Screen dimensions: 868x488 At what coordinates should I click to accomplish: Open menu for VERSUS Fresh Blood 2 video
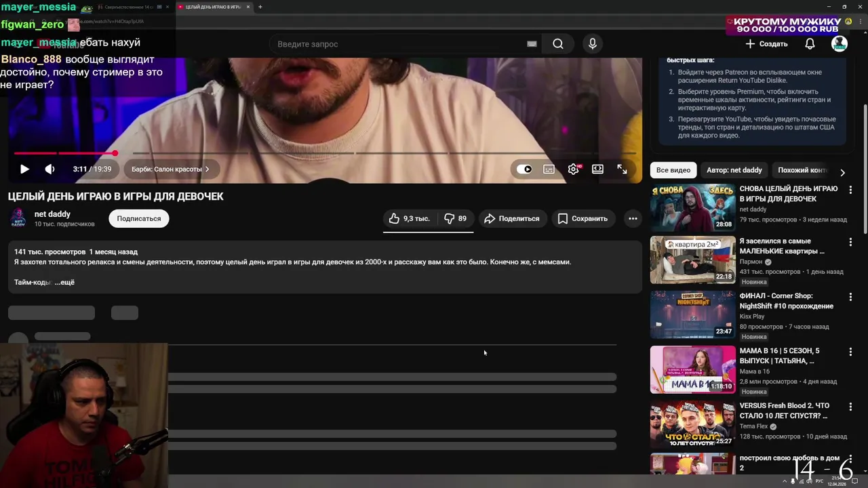click(850, 407)
